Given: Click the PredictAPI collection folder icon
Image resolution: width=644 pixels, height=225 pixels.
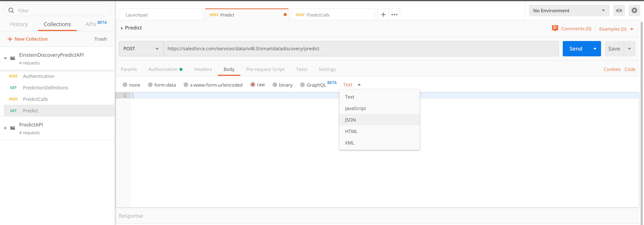Looking at the screenshot, I should (x=12, y=128).
